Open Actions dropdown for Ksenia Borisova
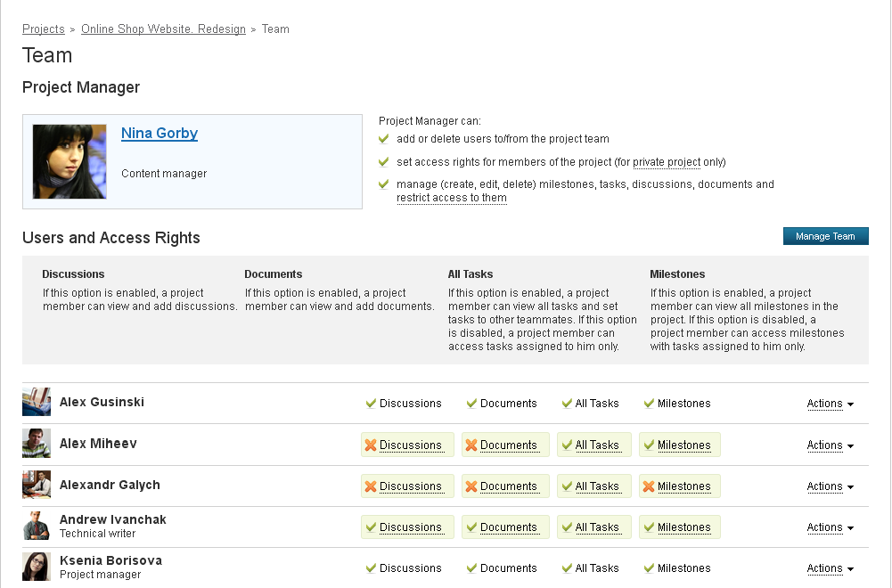This screenshot has width=892, height=588. pos(830,568)
